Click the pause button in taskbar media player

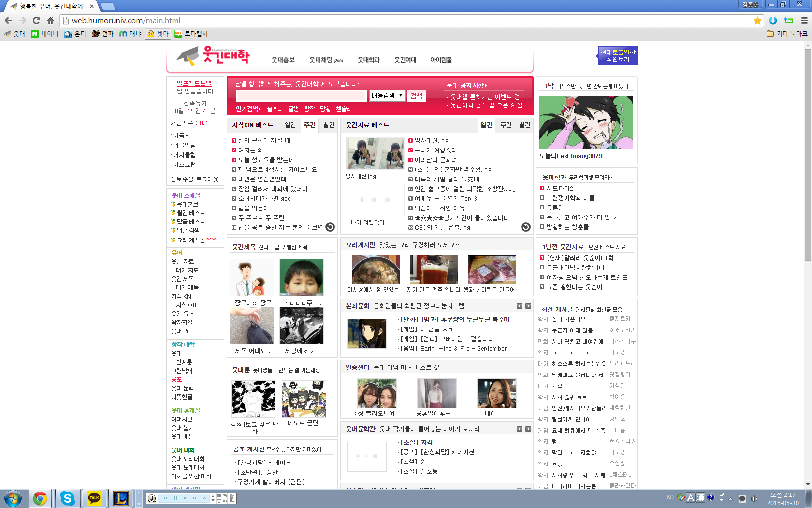click(x=175, y=498)
